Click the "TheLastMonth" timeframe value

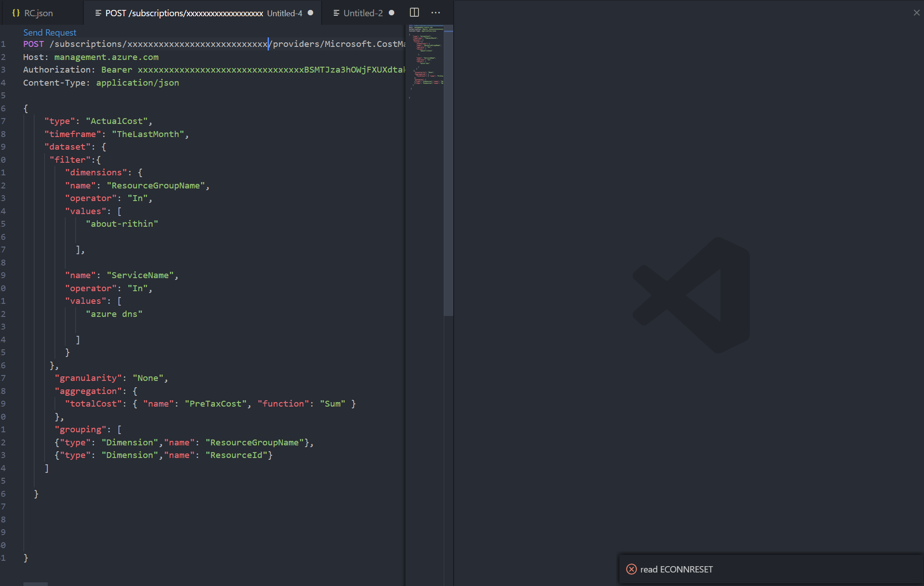(x=148, y=134)
